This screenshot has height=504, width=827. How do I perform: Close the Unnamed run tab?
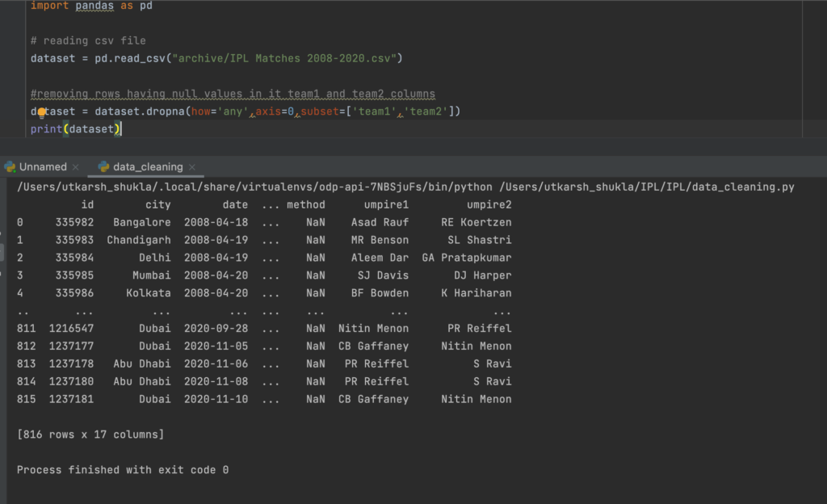pyautogui.click(x=76, y=167)
